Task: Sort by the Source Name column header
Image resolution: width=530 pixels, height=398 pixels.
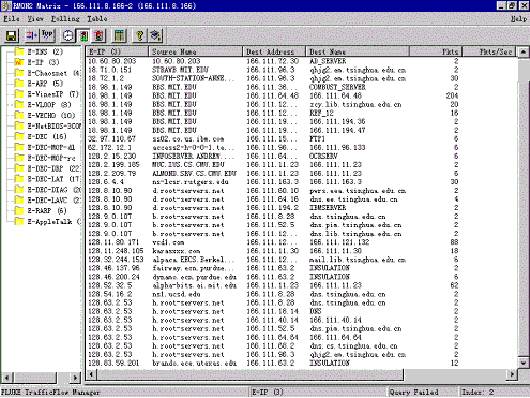Action: pos(195,52)
